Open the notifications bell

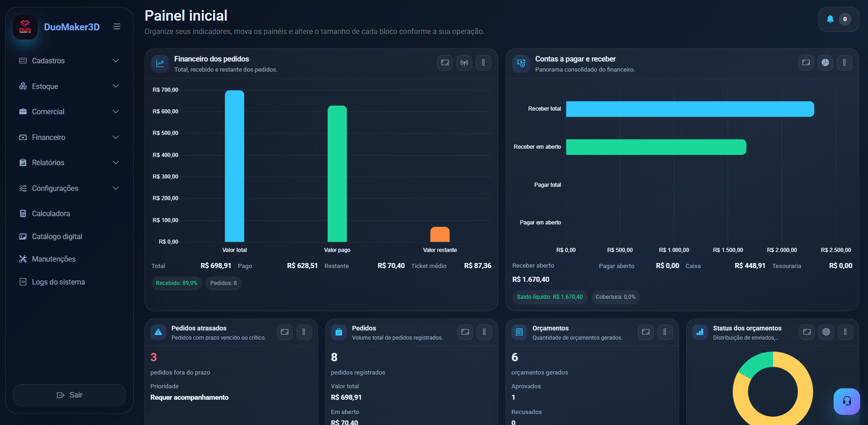[x=830, y=19]
